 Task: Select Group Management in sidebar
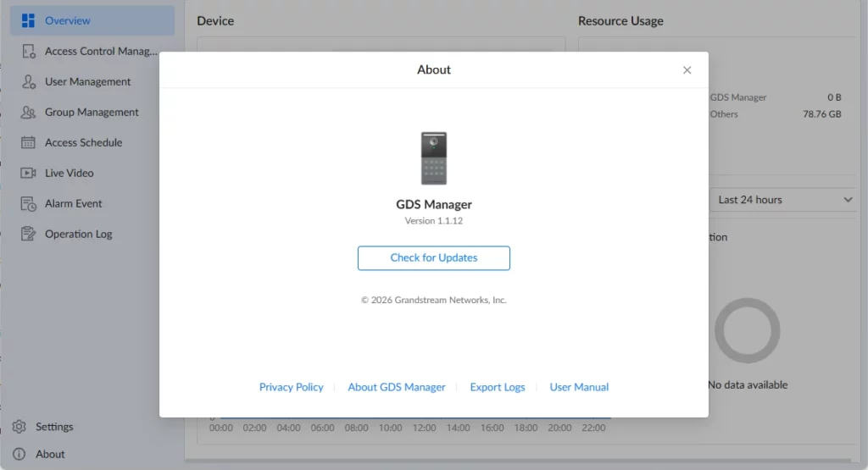(x=92, y=113)
